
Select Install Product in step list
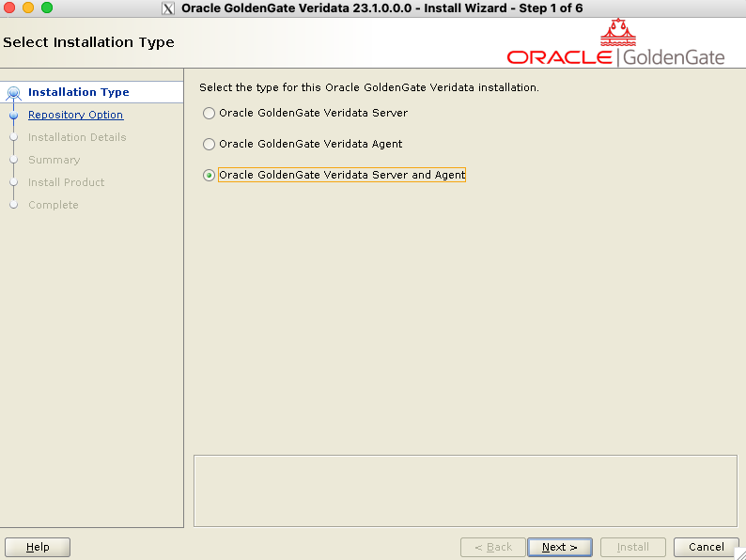(66, 182)
